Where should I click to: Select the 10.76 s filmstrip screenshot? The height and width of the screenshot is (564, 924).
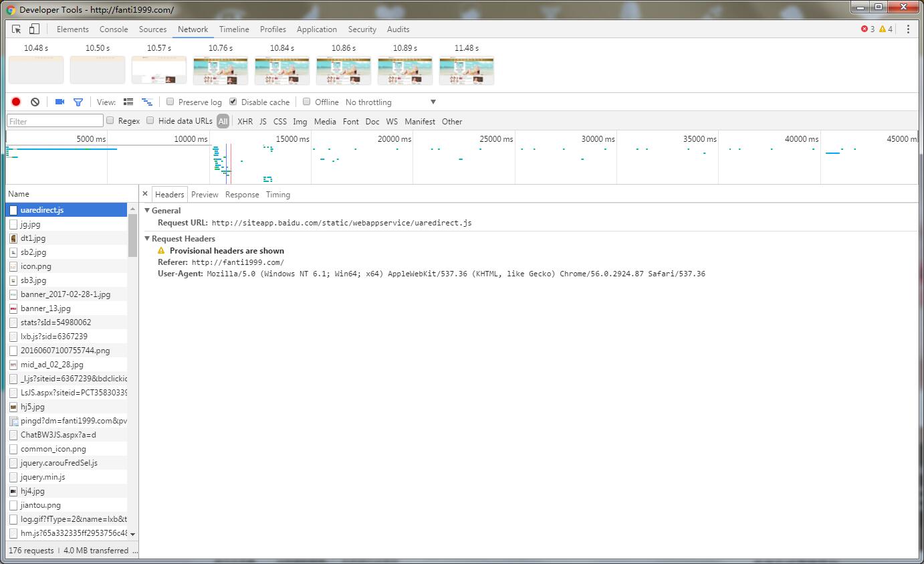click(221, 70)
